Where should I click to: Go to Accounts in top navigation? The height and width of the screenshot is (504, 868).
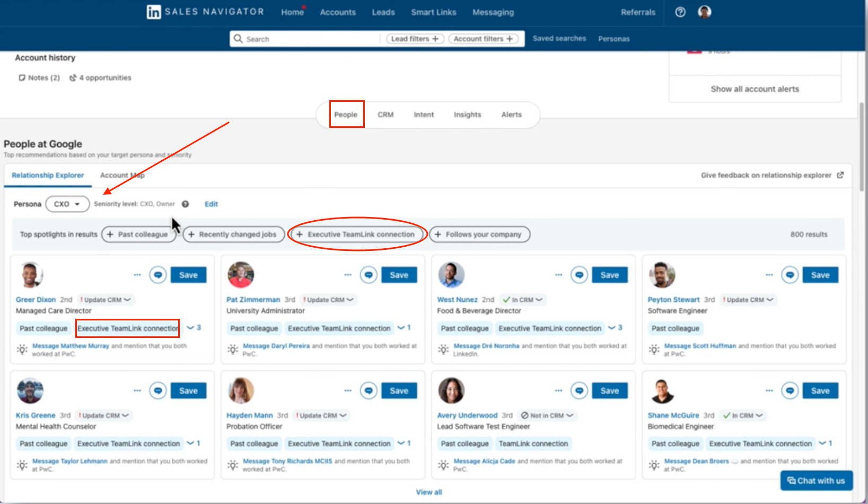(x=338, y=12)
